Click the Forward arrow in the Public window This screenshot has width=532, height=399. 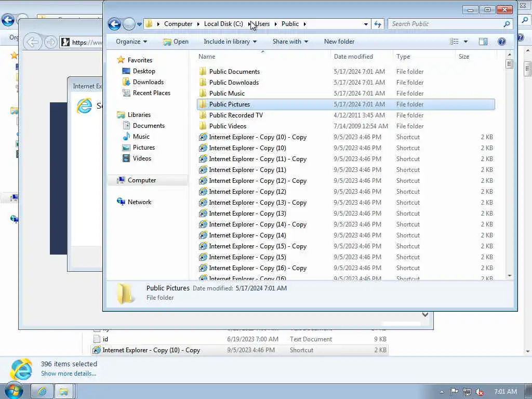(129, 24)
